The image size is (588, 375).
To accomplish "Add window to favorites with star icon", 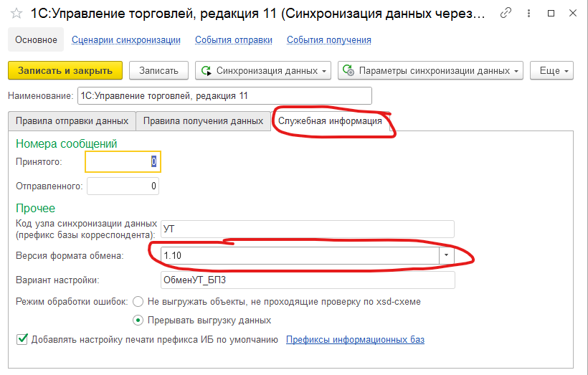I will point(16,14).
